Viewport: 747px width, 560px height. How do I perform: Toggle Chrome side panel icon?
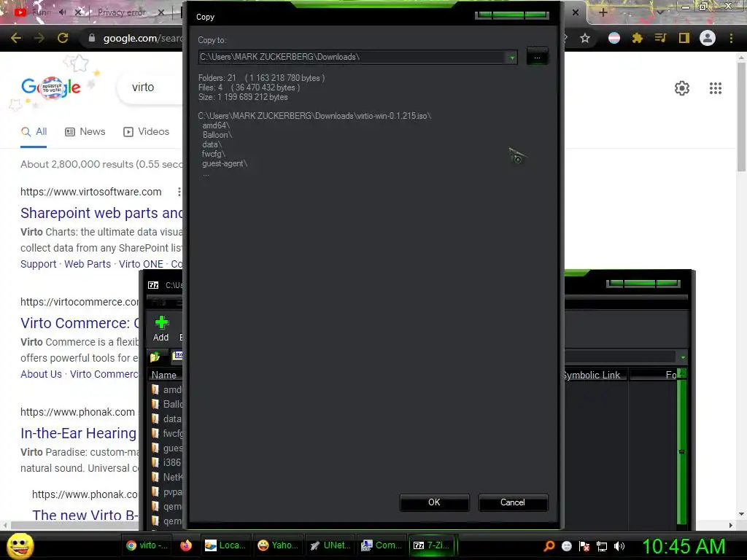tap(684, 38)
